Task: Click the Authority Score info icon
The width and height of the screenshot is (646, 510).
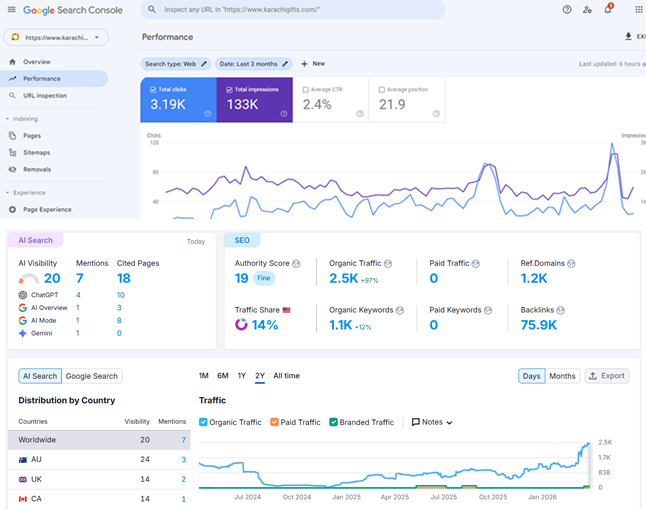Action: [297, 264]
